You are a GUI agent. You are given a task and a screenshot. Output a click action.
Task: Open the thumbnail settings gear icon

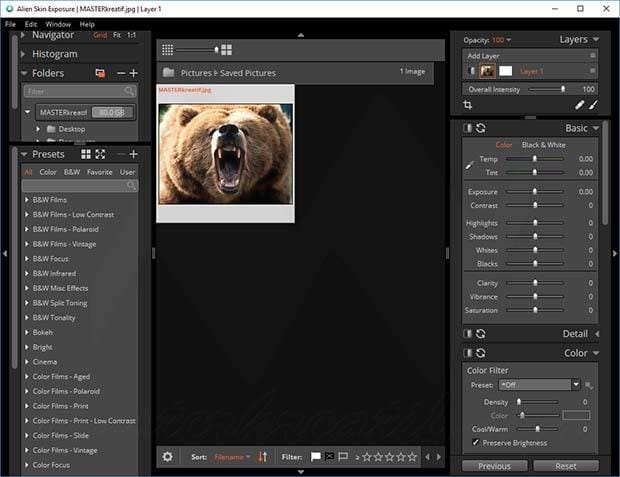click(167, 457)
